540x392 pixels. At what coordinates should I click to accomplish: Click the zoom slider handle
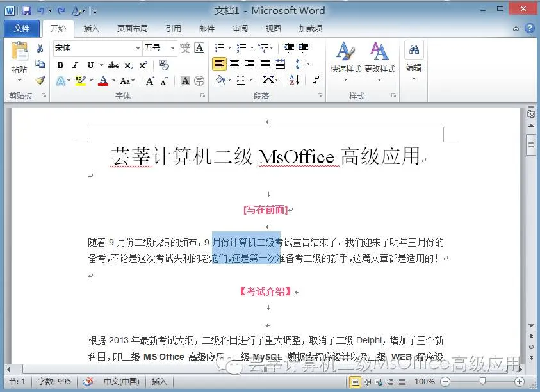coord(482,381)
